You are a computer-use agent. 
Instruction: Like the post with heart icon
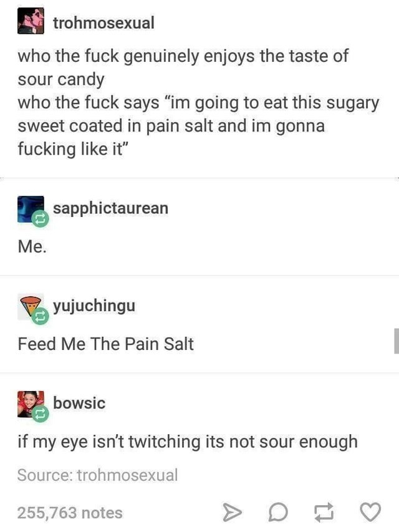pyautogui.click(x=370, y=511)
